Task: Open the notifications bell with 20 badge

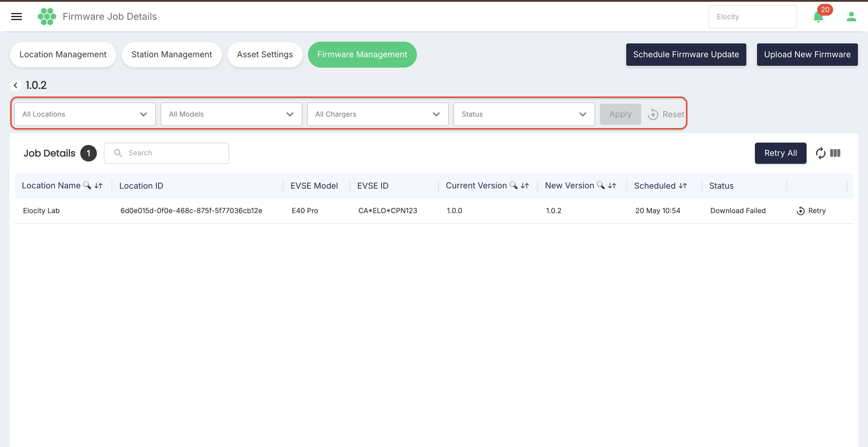Action: [x=819, y=17]
